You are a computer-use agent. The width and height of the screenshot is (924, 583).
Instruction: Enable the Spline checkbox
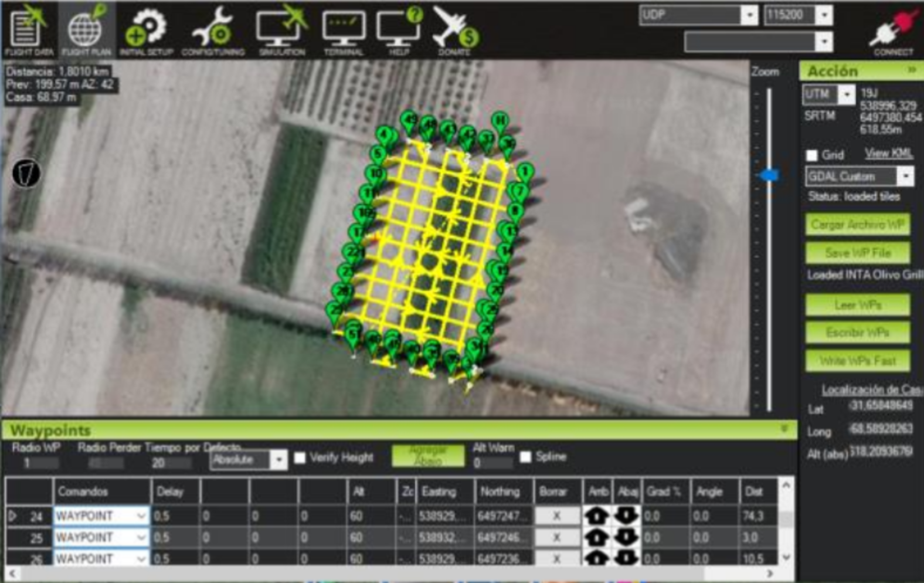[x=526, y=456]
